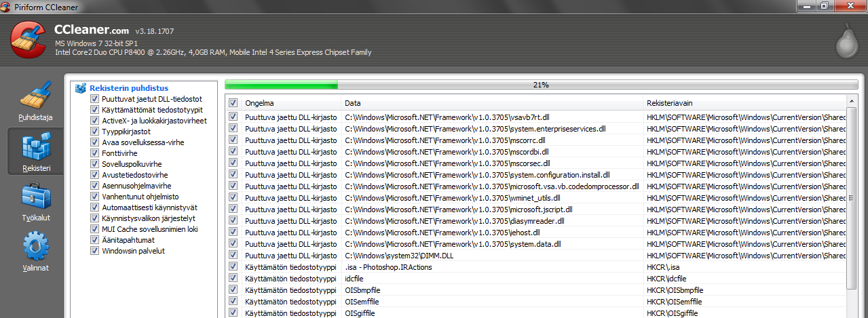Select the HKCR\OISgiffile registry key cell

(x=672, y=313)
